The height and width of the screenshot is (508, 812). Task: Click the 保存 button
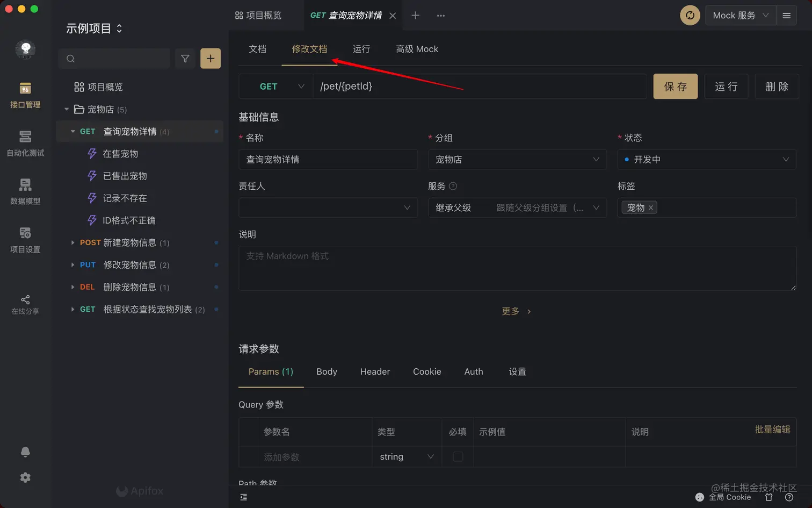[x=675, y=87]
